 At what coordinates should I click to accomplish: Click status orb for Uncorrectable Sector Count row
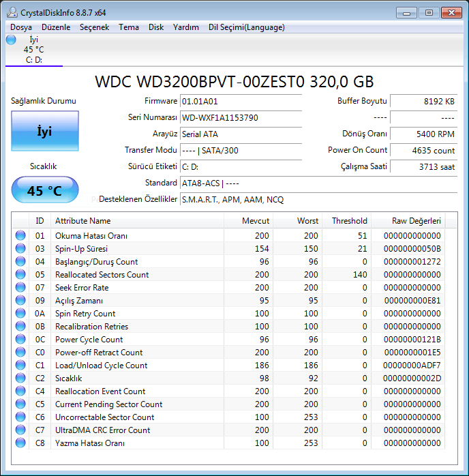pyautogui.click(x=20, y=417)
